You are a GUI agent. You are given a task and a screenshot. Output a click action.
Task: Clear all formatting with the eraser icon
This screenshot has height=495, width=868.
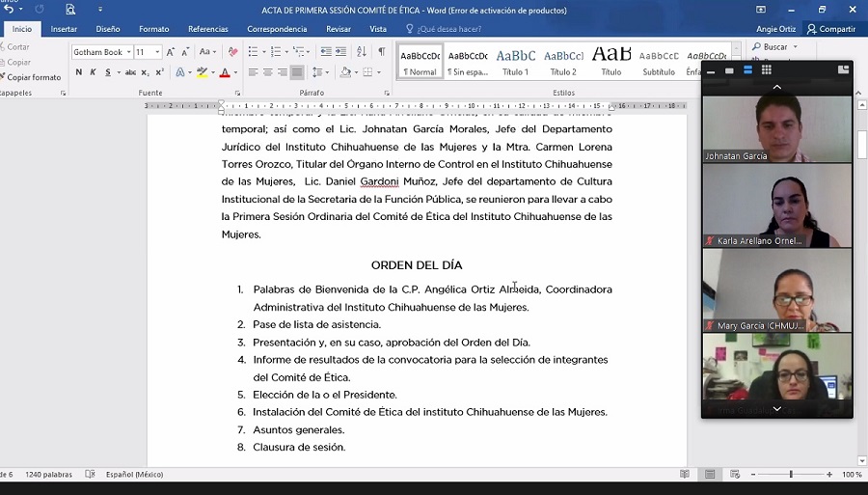pyautogui.click(x=233, y=52)
